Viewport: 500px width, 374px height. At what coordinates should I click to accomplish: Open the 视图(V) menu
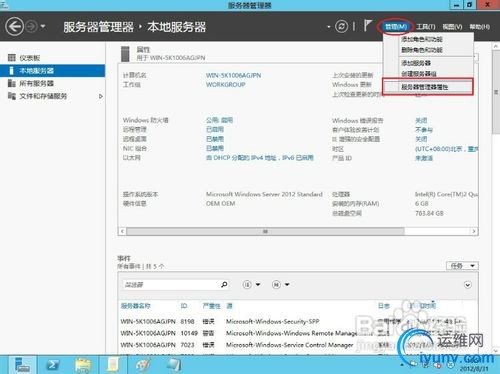[x=452, y=27]
